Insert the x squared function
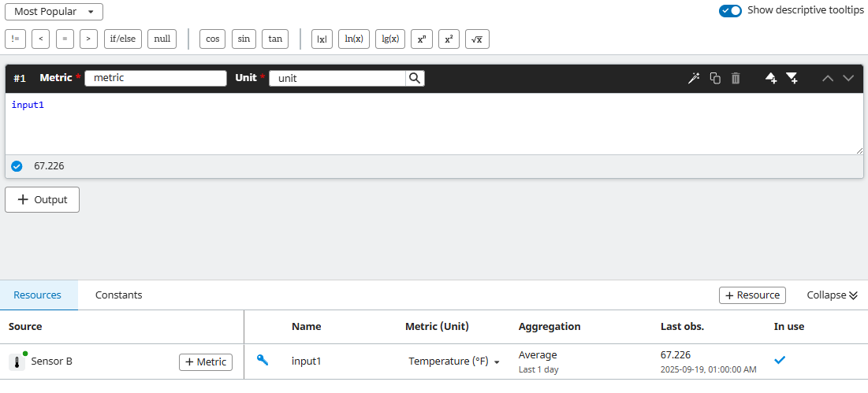 (449, 39)
